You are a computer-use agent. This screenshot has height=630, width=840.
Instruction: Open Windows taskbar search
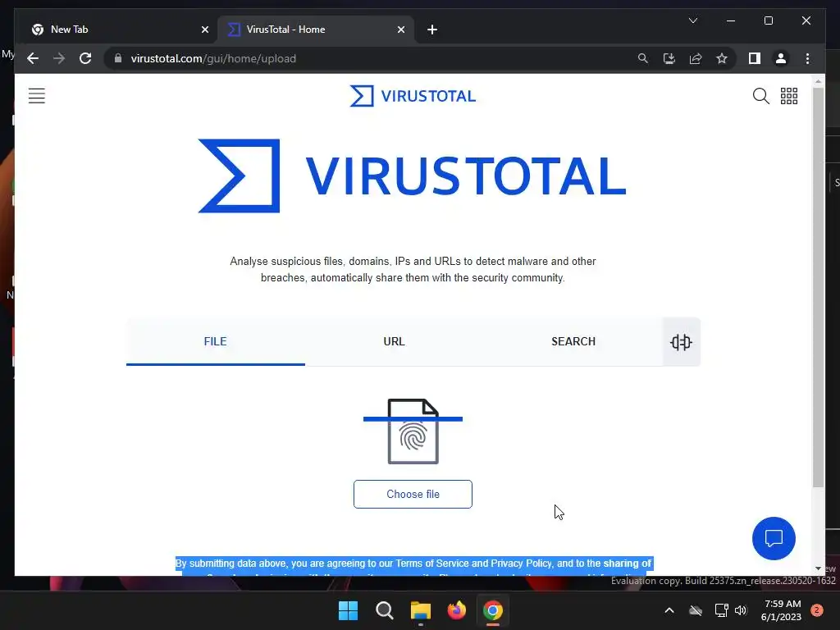point(384,610)
